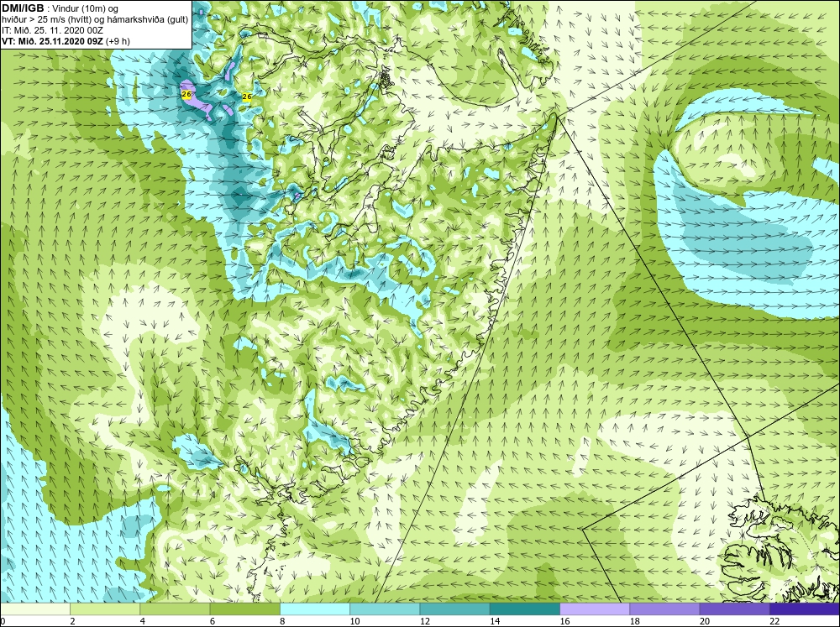Click the 16–18 m/s lavender legend swatch

[x=595, y=609]
